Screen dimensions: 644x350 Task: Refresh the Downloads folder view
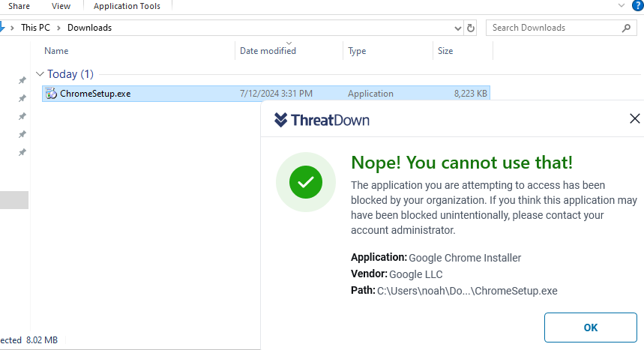click(471, 28)
